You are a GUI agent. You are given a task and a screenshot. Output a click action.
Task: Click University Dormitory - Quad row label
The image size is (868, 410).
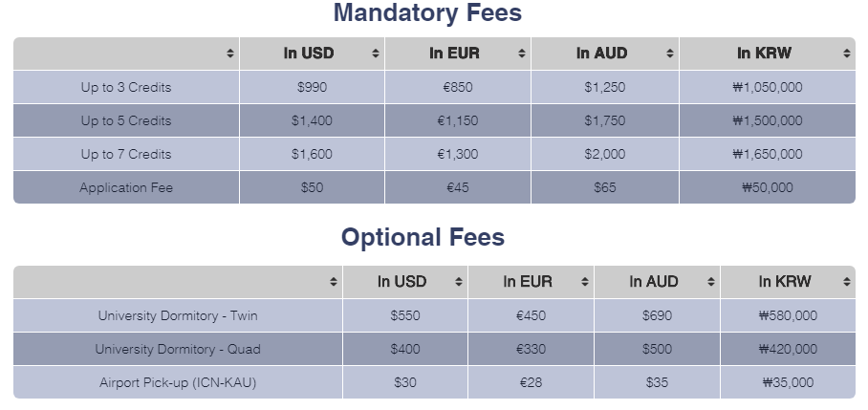[178, 349]
